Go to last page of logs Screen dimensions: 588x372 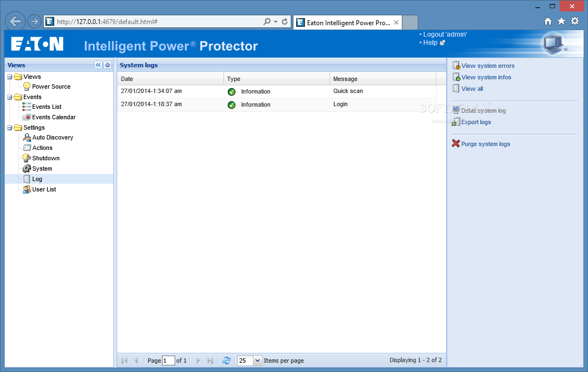click(210, 361)
